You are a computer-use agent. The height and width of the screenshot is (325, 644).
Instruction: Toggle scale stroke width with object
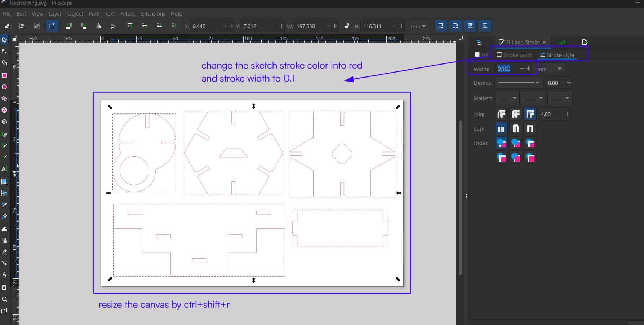point(441,26)
